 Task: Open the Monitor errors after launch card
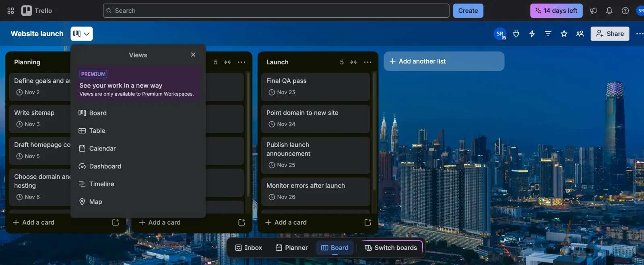(316, 191)
